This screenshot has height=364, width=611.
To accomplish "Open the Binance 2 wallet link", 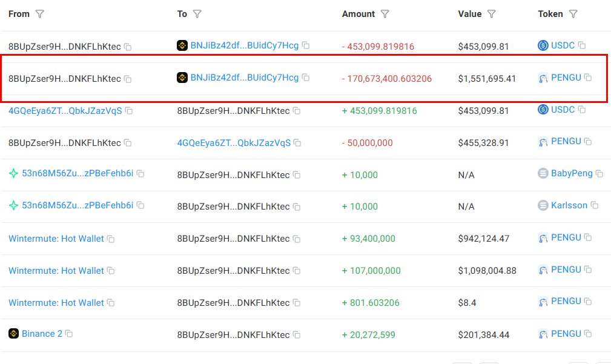I will (42, 334).
